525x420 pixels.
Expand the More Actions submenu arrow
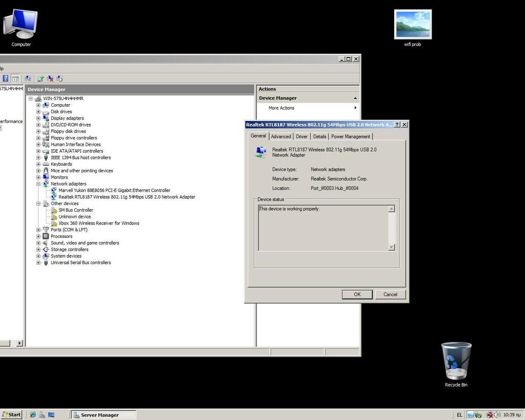tap(355, 108)
